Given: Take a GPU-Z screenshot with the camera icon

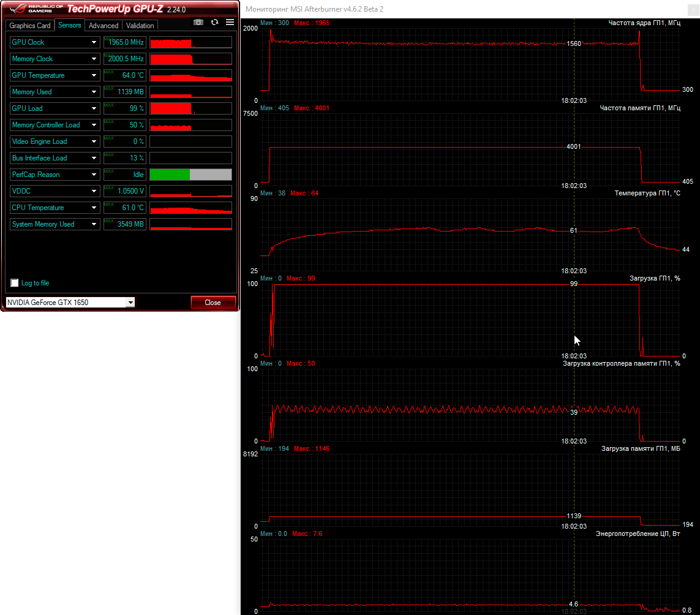Looking at the screenshot, I should point(198,22).
